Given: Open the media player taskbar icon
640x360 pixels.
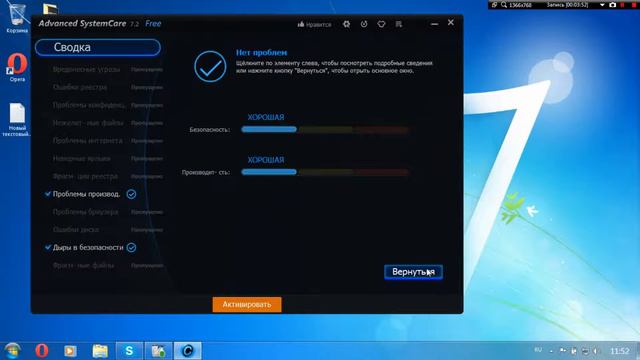Looking at the screenshot, I should coord(70,351).
